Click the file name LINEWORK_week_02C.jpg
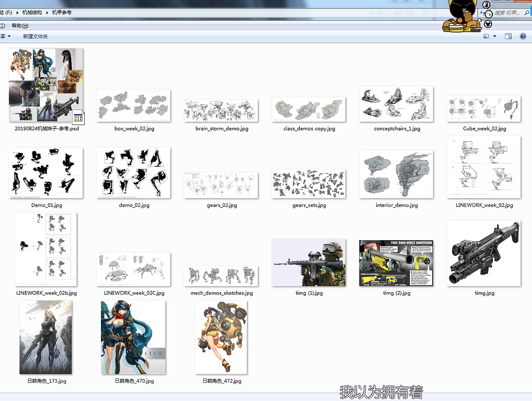532x401 pixels. (x=134, y=293)
